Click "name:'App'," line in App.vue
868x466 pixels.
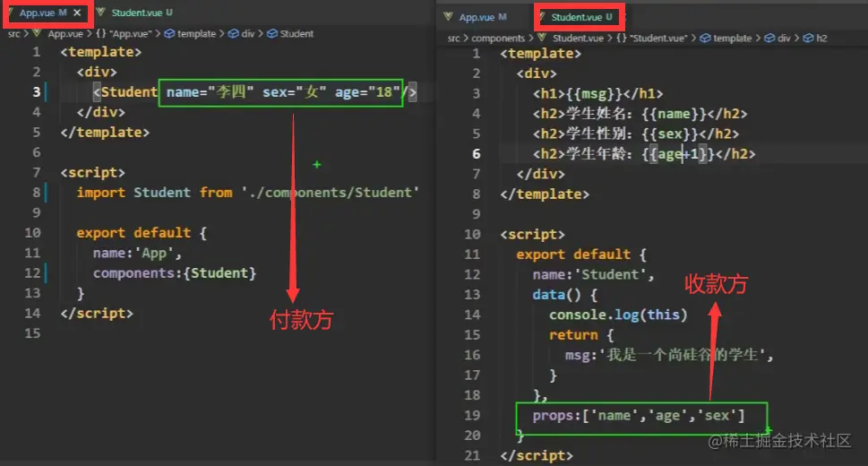pyautogui.click(x=137, y=253)
